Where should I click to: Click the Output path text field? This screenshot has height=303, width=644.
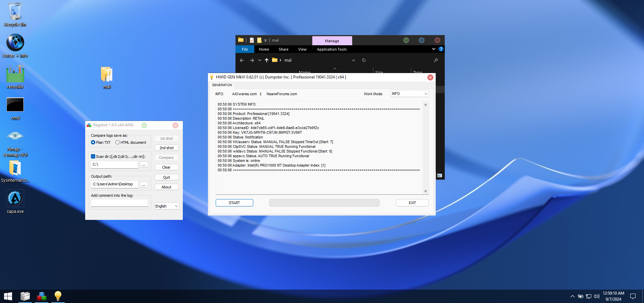114,184
